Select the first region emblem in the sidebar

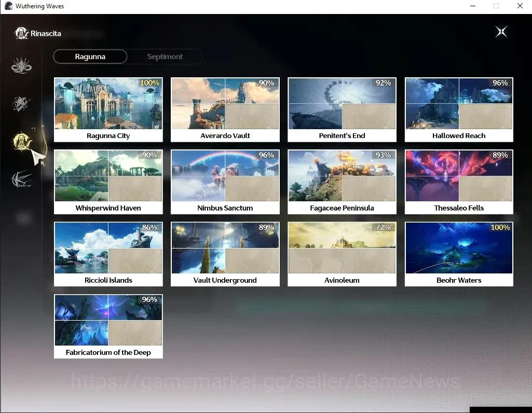click(21, 65)
